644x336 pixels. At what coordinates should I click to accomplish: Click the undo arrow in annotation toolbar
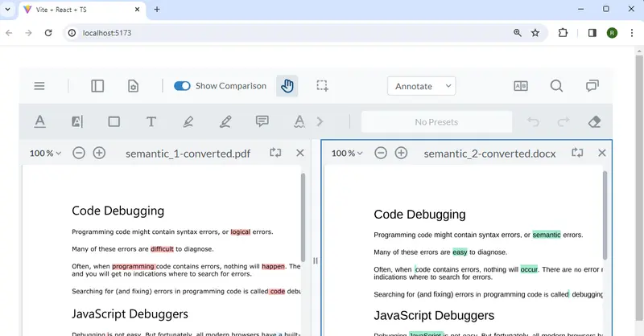click(x=533, y=121)
